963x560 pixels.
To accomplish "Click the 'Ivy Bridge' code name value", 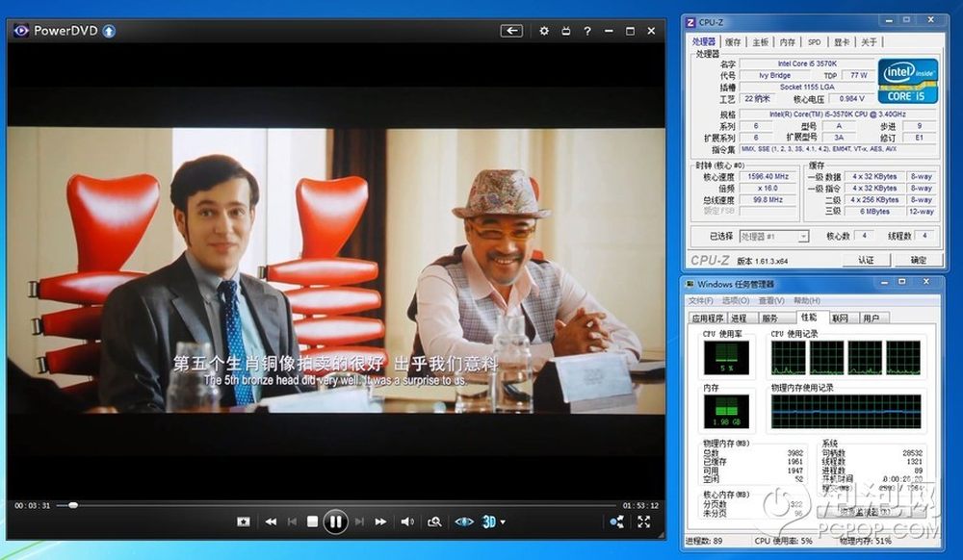I will click(774, 75).
